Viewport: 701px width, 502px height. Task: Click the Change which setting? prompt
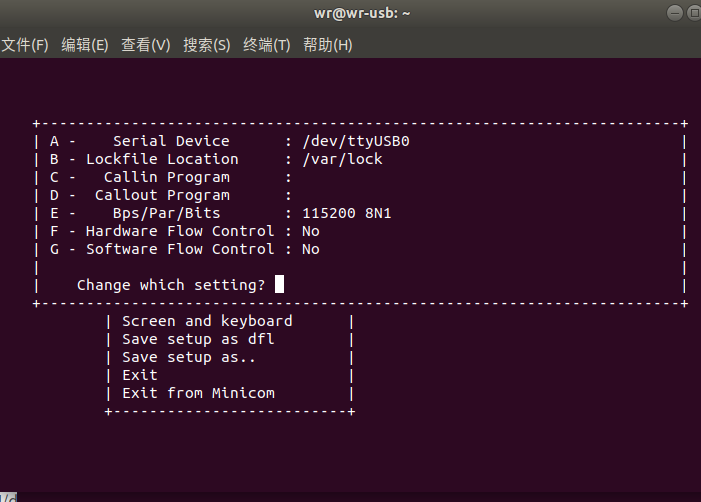point(171,285)
